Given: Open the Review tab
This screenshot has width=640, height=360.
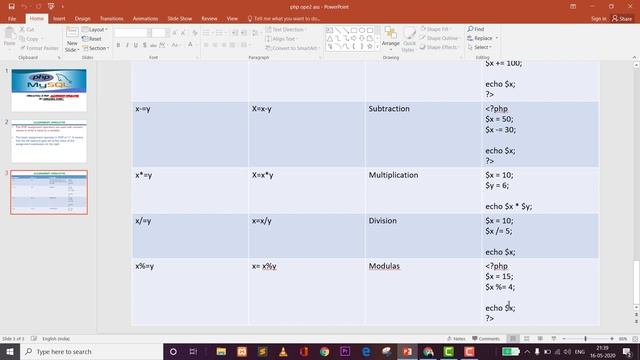Looking at the screenshot, I should [209, 19].
